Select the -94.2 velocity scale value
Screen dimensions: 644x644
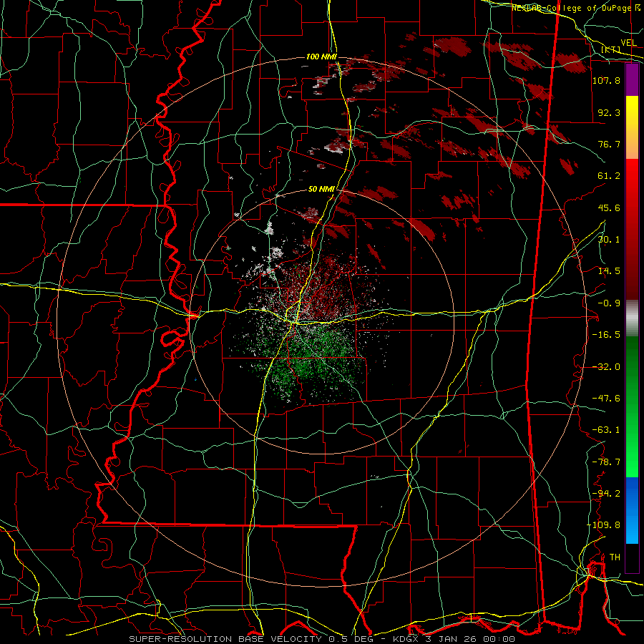tap(606, 494)
